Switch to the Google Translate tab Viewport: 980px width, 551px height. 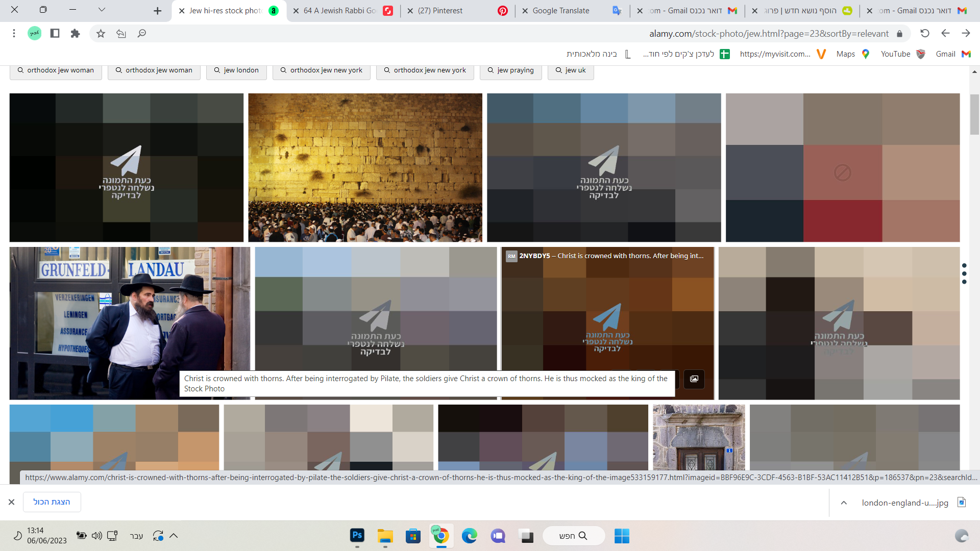click(560, 11)
